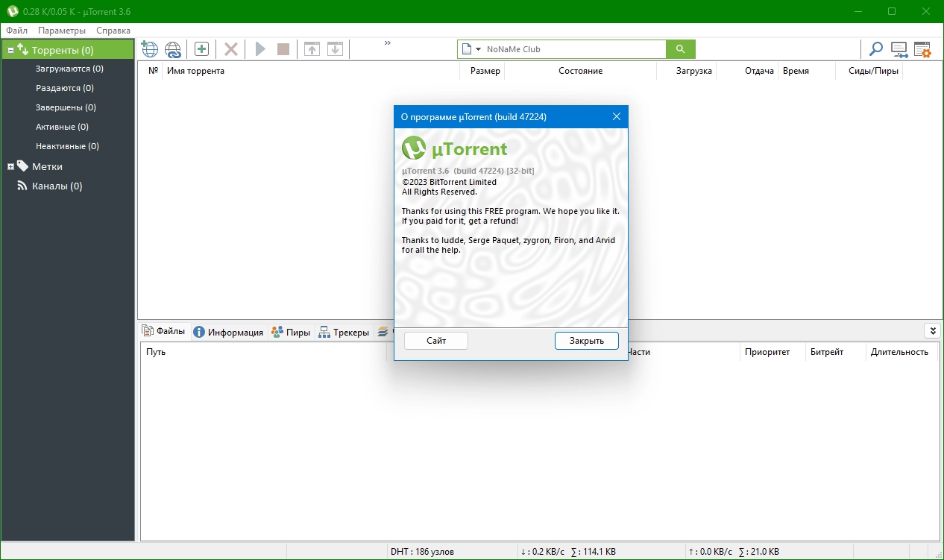Image resolution: width=944 pixels, height=560 pixels.
Task: Open the Параметры menu
Action: [62, 31]
